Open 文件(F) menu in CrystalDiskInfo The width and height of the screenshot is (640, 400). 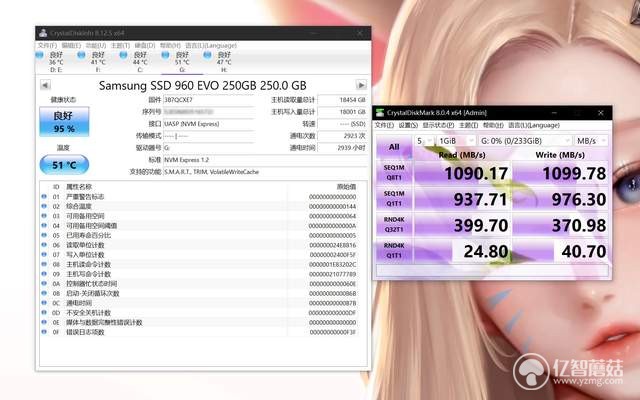(47, 45)
